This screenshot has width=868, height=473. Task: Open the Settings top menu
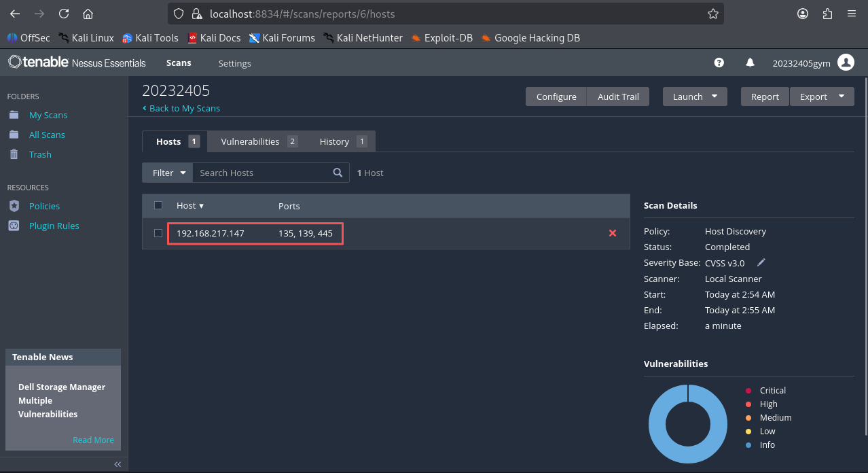234,63
